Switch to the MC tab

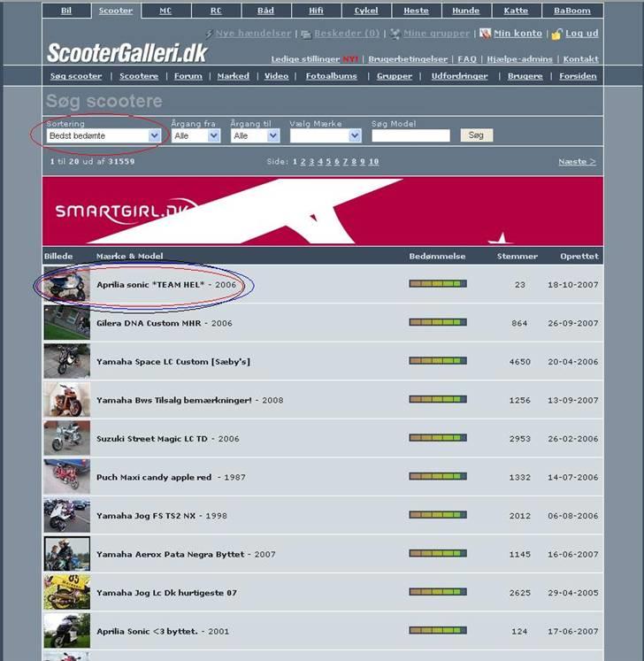coord(165,11)
